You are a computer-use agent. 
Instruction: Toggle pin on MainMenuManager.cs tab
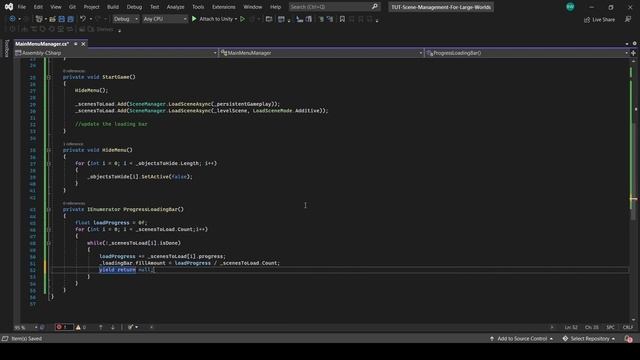tap(76, 44)
